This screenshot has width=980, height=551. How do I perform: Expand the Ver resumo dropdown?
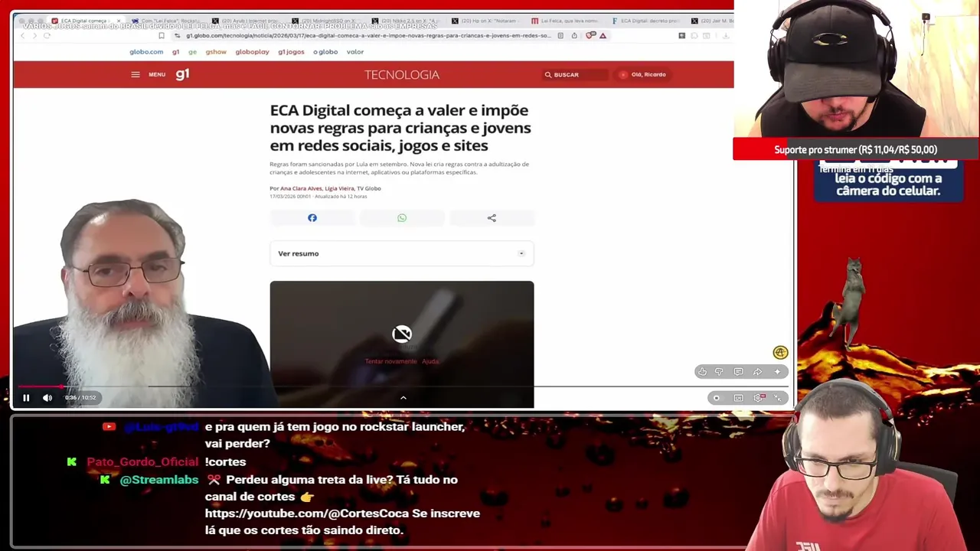pyautogui.click(x=402, y=253)
